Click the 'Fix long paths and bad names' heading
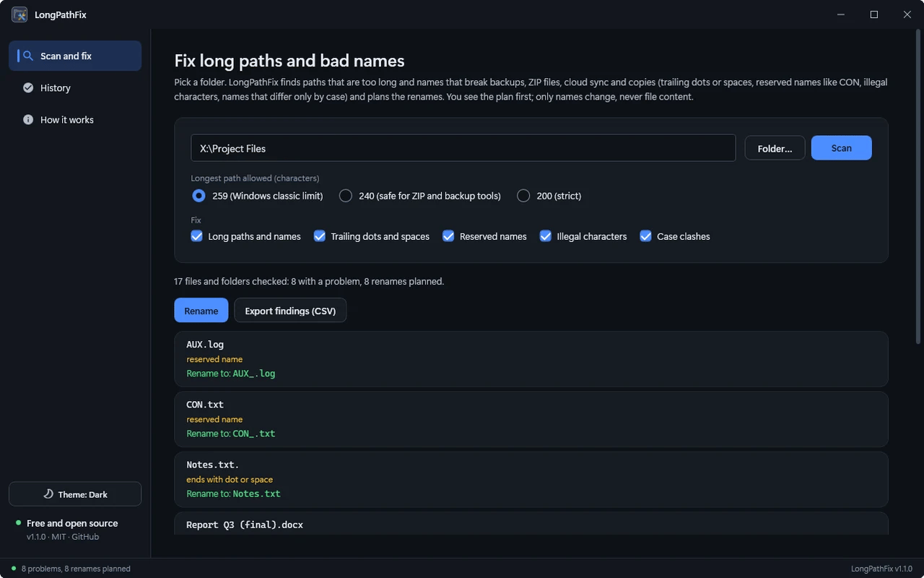The width and height of the screenshot is (924, 578). (289, 61)
